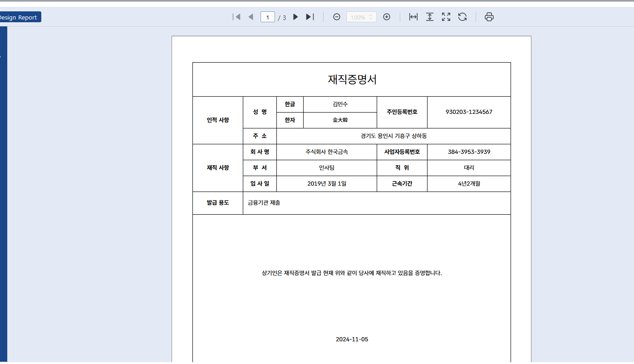Click the 직 위 label cell
Viewport: 634px width, 364px height.
pyautogui.click(x=402, y=168)
